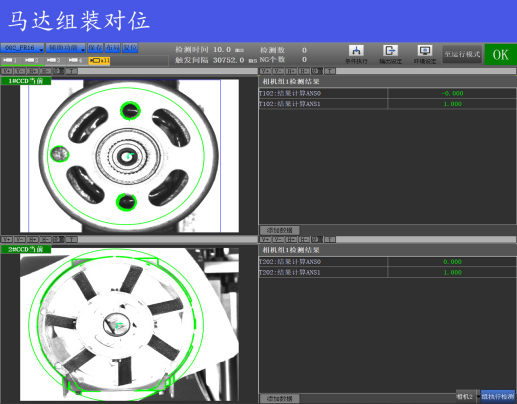The width and height of the screenshot is (517, 404).
Task: Select camera 4 view icon
Action: [x=76, y=60]
